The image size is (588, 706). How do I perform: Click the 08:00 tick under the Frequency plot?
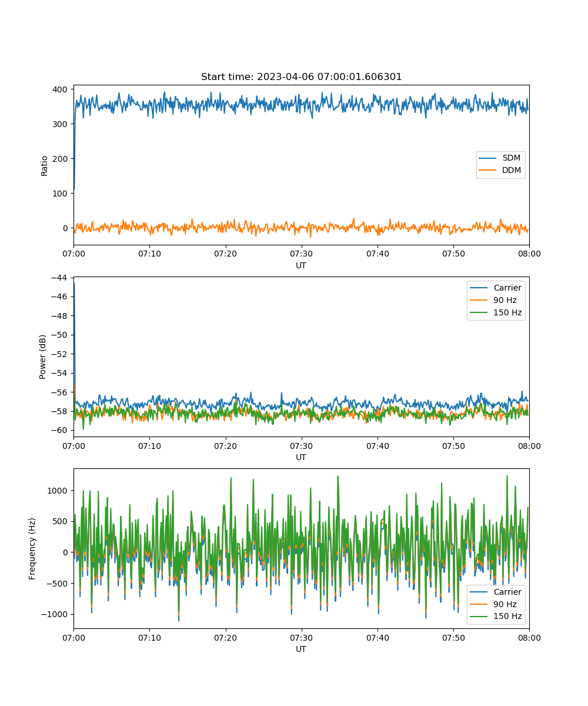pyautogui.click(x=529, y=637)
